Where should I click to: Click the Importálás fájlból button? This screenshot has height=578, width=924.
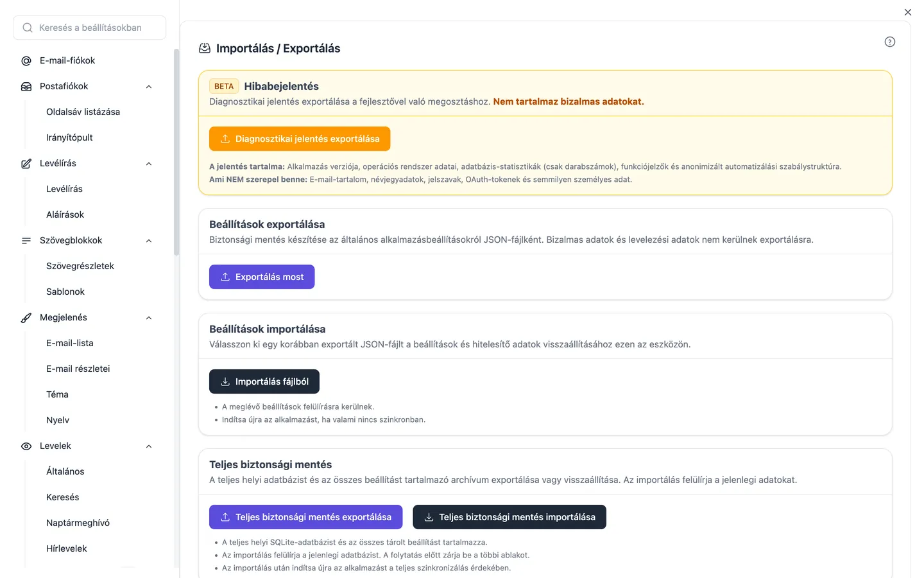tap(264, 381)
